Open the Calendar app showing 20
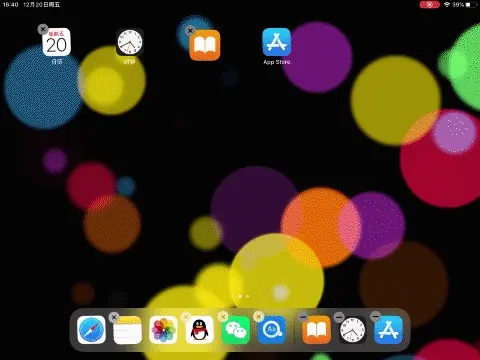Image resolution: width=480 pixels, height=360 pixels. pyautogui.click(x=56, y=42)
